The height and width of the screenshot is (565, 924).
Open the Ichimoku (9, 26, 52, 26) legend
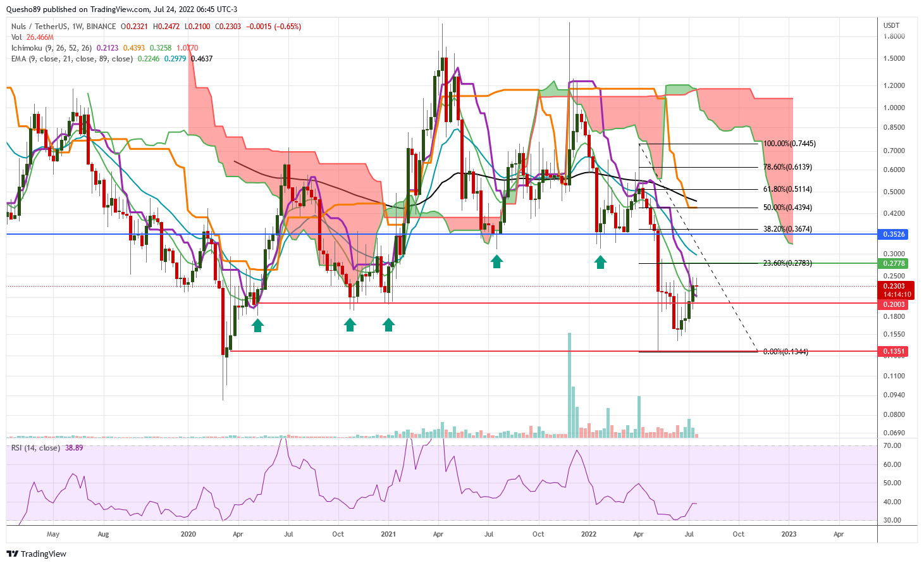coord(52,48)
